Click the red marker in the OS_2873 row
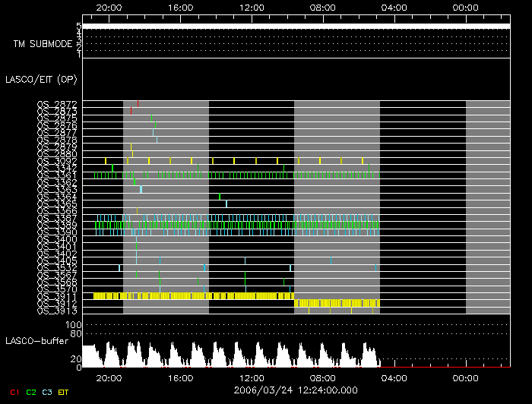The height and width of the screenshot is (404, 532). click(x=131, y=111)
